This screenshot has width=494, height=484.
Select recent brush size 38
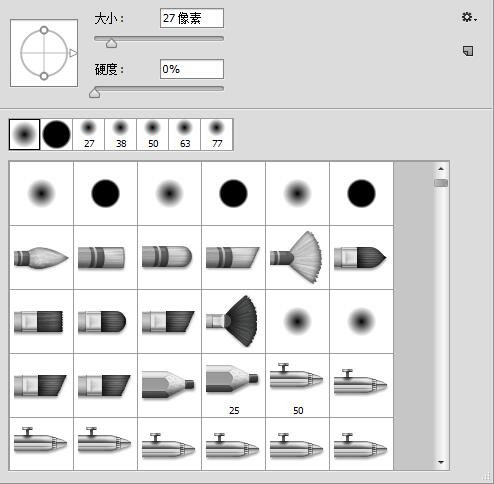tap(120, 134)
